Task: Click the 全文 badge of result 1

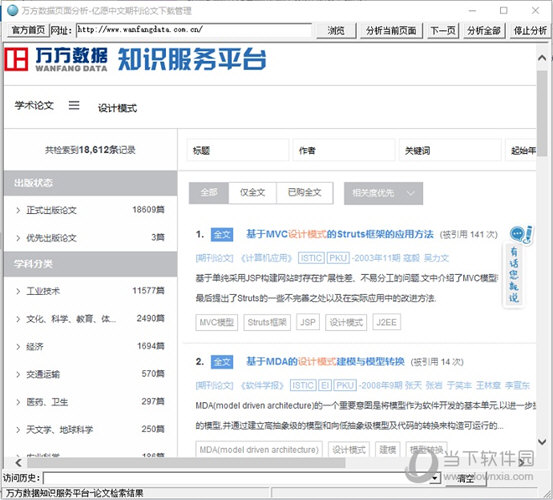Action: coord(222,234)
